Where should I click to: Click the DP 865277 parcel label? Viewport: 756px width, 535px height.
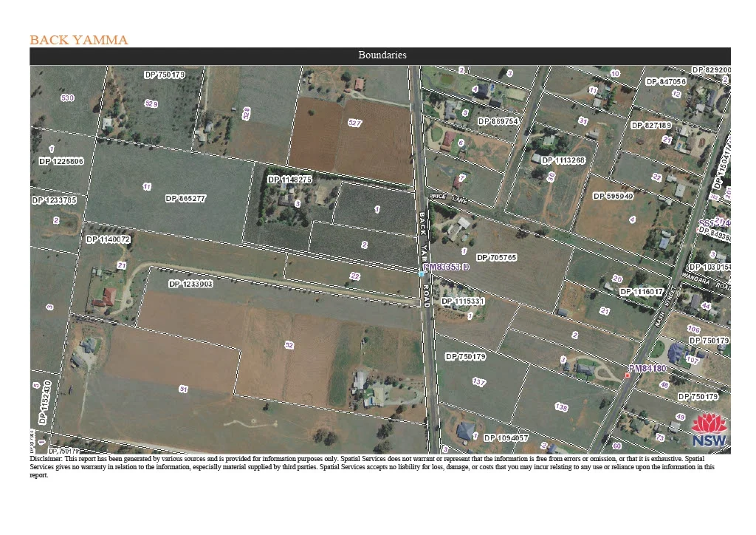click(185, 198)
